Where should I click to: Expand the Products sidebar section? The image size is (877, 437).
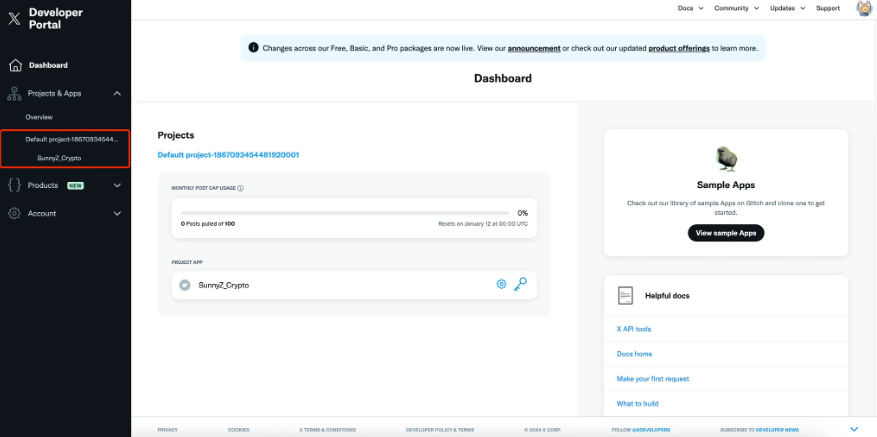117,185
